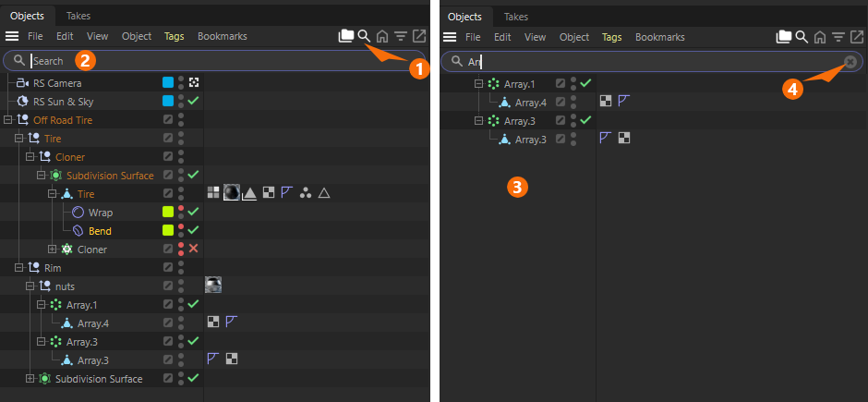Screen dimensions: 868x402
Task: Collapse the Array.3 generator in the right panel
Action: (479, 121)
